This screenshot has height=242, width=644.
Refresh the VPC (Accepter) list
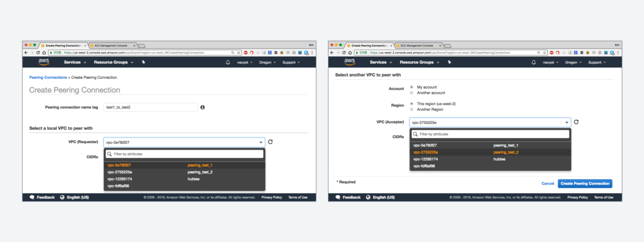click(x=576, y=122)
